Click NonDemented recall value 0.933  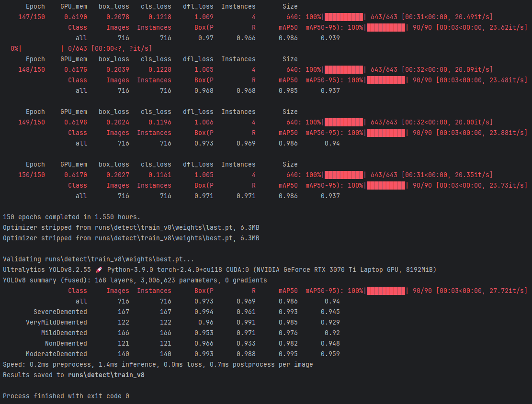tap(246, 343)
